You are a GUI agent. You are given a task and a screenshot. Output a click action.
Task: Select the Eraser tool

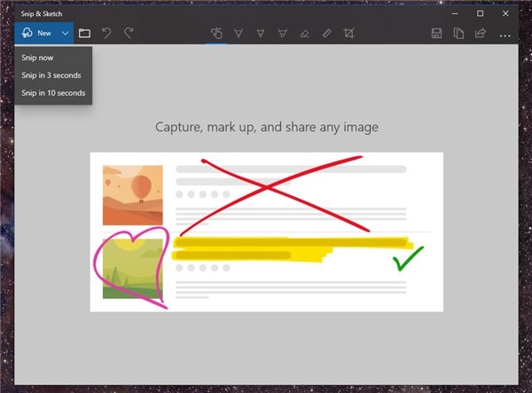[x=305, y=34]
